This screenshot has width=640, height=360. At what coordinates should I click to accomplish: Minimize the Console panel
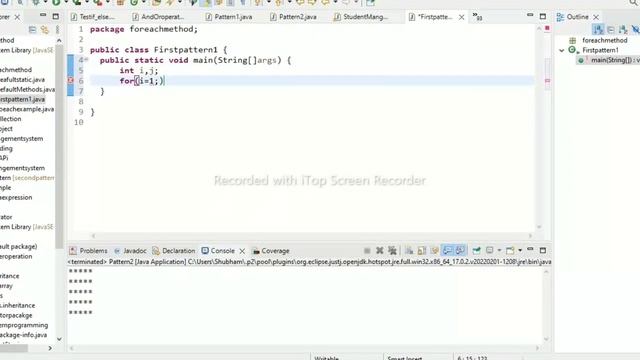[x=530, y=249]
